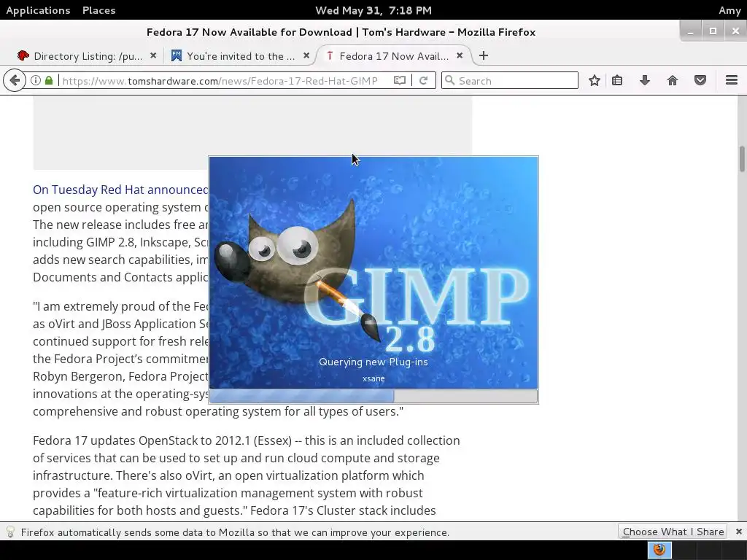Image resolution: width=747 pixels, height=560 pixels.
Task: Go back with the Firefox back arrow
Action: coord(15,80)
